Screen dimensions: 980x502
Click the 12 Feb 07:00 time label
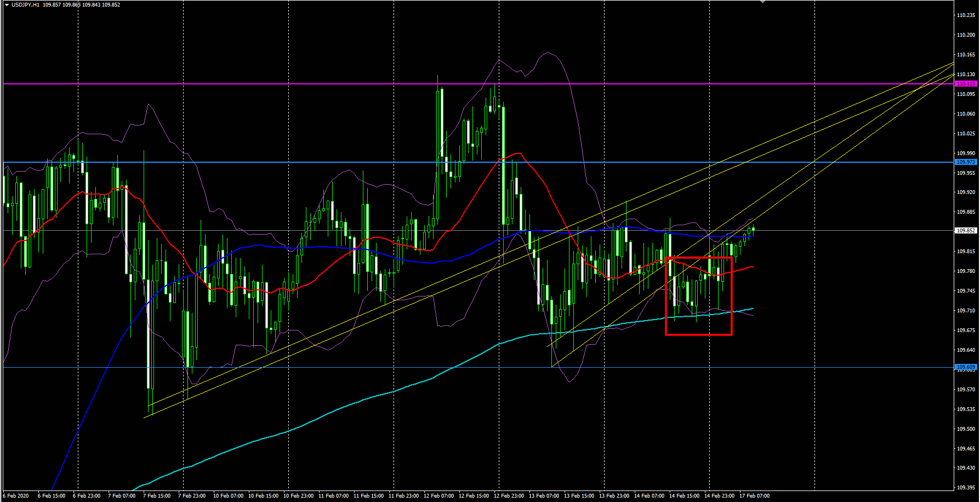pyautogui.click(x=438, y=496)
